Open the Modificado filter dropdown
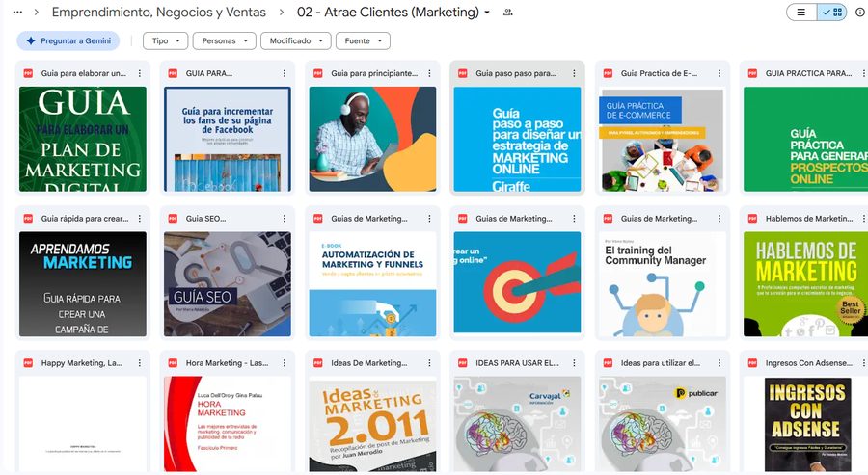 pyautogui.click(x=296, y=40)
